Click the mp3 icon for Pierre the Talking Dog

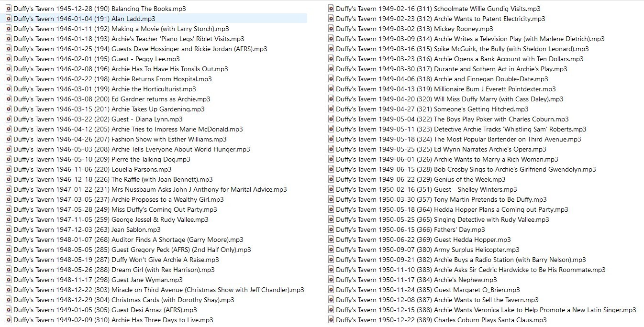[x=9, y=159]
